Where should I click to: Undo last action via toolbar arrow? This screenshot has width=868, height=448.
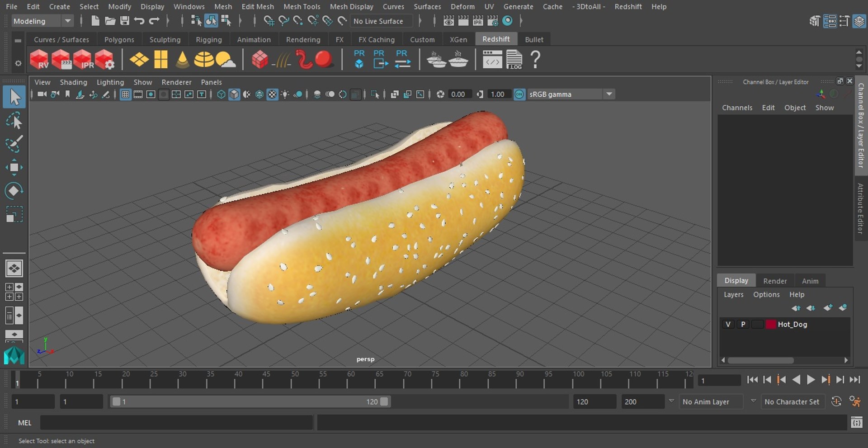coord(139,21)
